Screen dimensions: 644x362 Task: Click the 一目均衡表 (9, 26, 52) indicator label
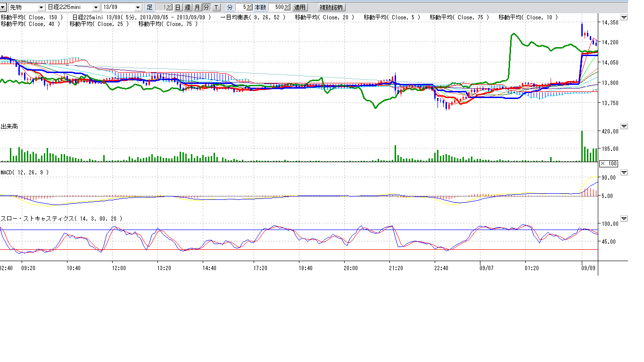[252, 17]
